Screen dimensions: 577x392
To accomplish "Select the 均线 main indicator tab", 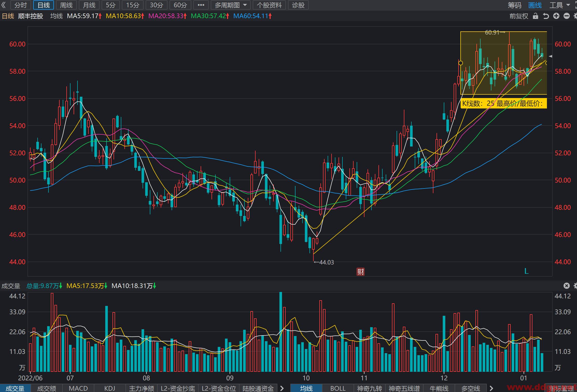I will tap(306, 388).
